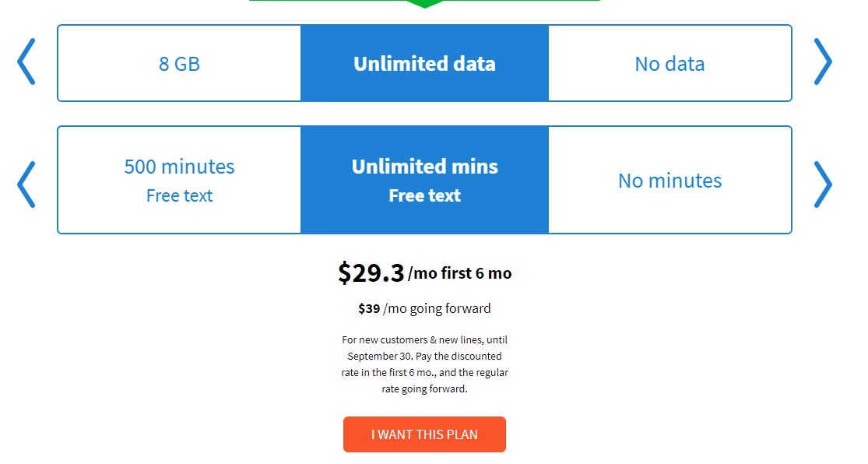Click the $39 regular price amount

point(369,308)
